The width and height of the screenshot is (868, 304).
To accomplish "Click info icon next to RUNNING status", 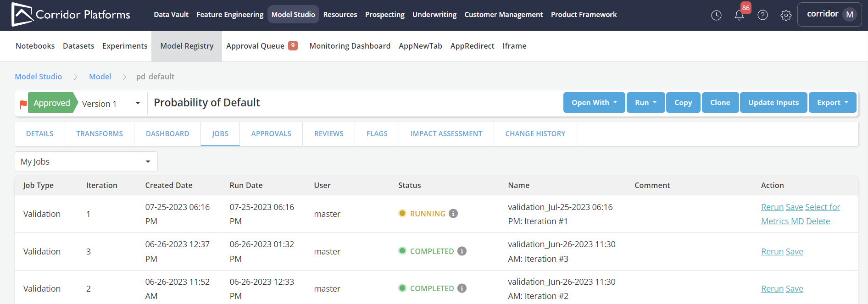I will [453, 214].
